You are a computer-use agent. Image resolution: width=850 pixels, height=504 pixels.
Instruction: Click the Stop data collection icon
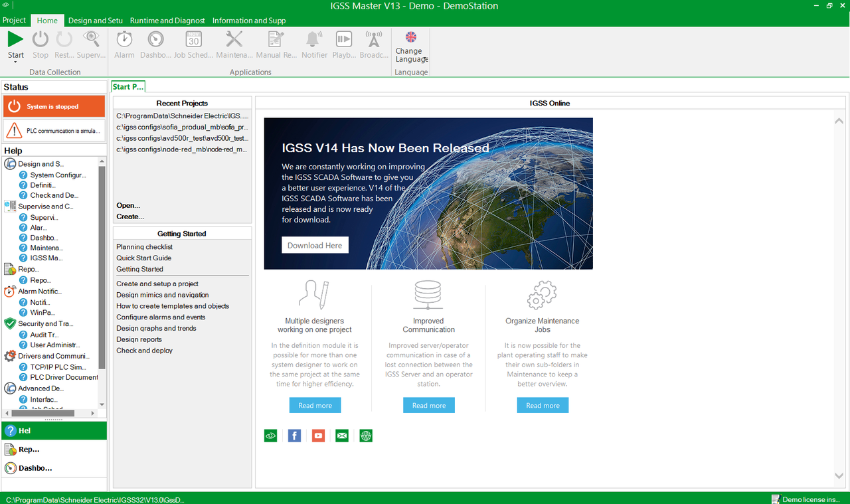coord(41,39)
